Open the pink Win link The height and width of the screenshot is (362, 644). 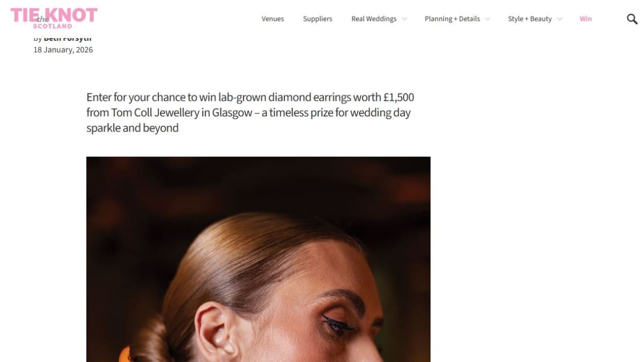coord(586,19)
